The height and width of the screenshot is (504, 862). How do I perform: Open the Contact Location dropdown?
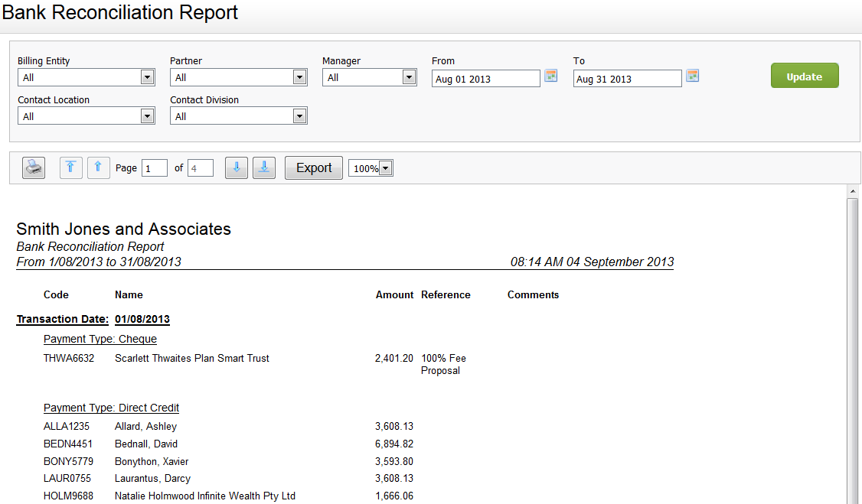tap(148, 115)
